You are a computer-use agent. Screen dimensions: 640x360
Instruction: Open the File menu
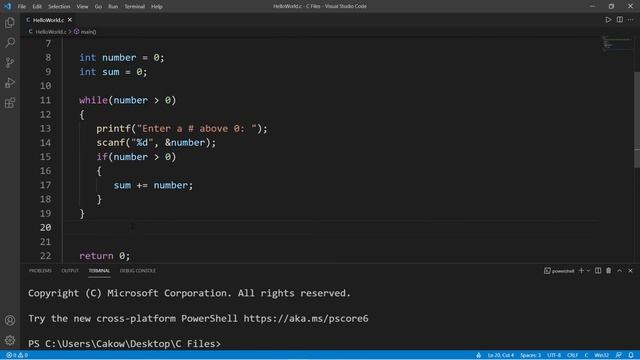click(x=22, y=7)
